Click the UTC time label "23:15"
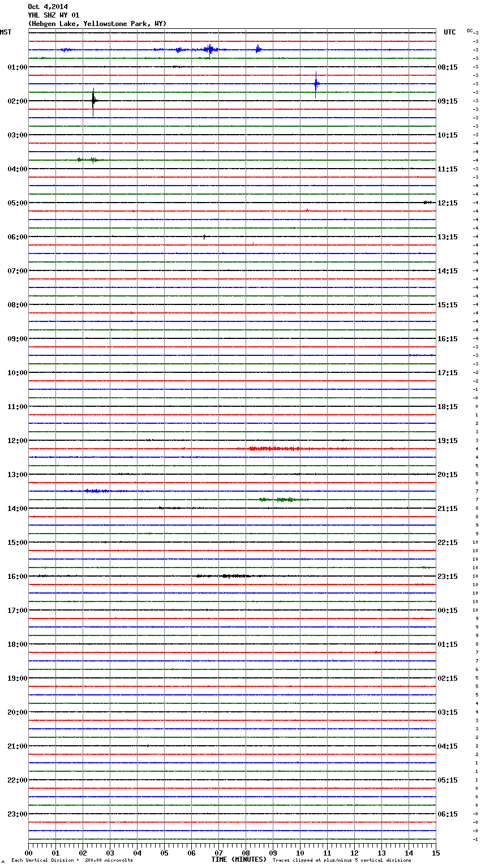Image resolution: width=481 pixels, height=868 pixels. click(448, 577)
